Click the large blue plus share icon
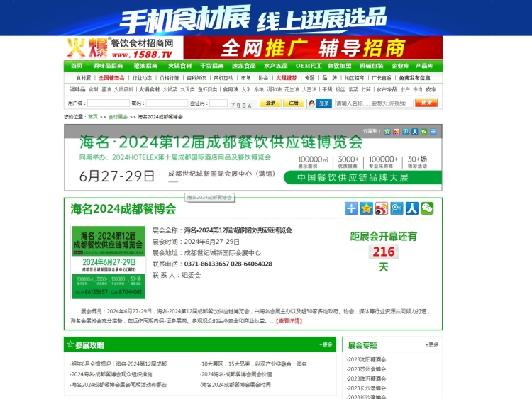 351,208
